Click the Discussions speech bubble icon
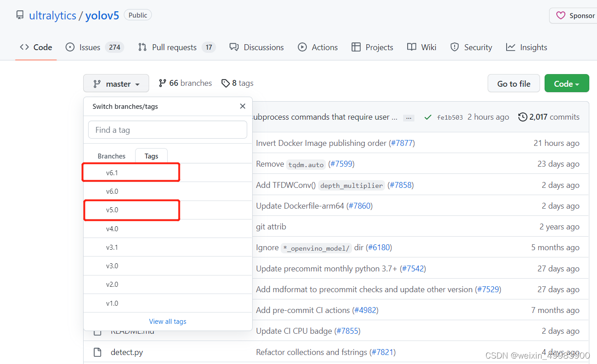 [x=234, y=47]
